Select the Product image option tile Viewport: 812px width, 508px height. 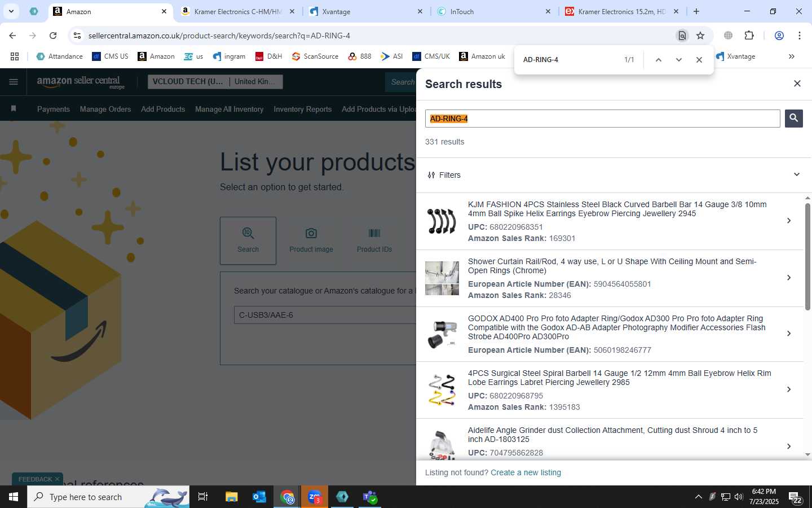311,240
